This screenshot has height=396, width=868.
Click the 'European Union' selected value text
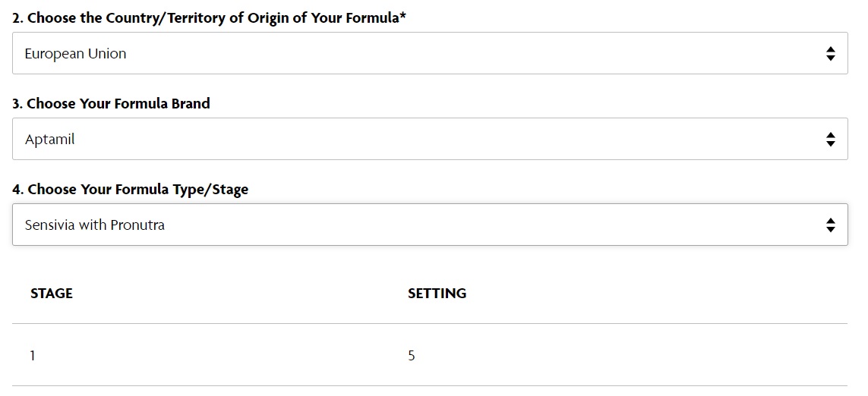click(75, 54)
